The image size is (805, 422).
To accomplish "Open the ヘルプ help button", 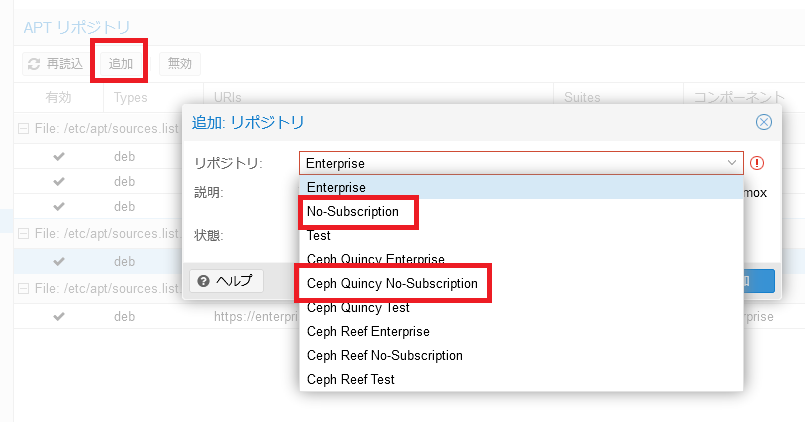I will (226, 281).
